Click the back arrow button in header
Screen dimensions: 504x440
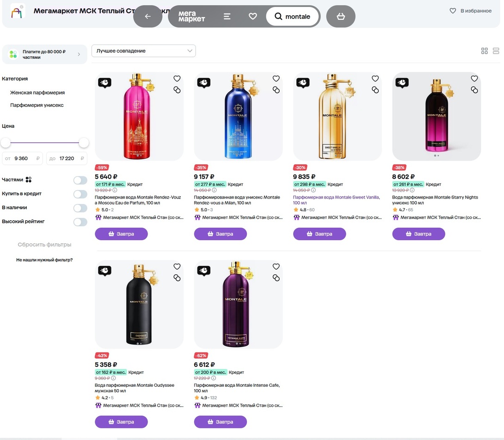(x=148, y=17)
